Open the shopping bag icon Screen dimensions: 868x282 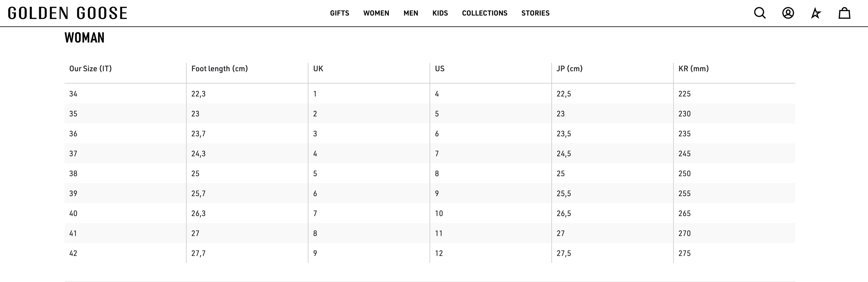[844, 13]
